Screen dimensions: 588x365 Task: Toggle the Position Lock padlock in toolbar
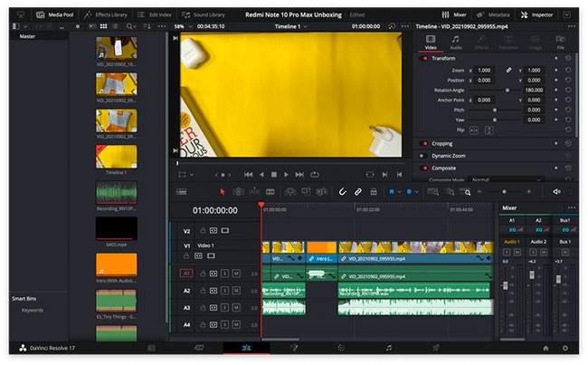point(374,192)
